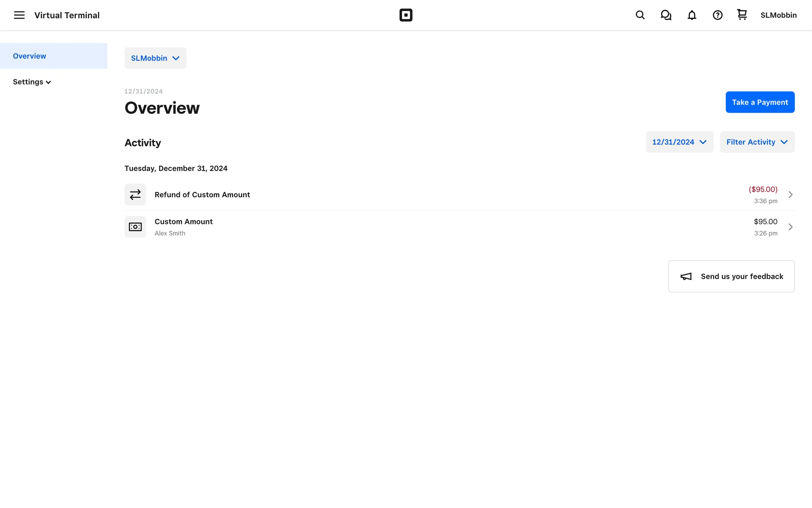Select Overview in the sidebar
The height and width of the screenshot is (508, 812).
click(x=30, y=56)
